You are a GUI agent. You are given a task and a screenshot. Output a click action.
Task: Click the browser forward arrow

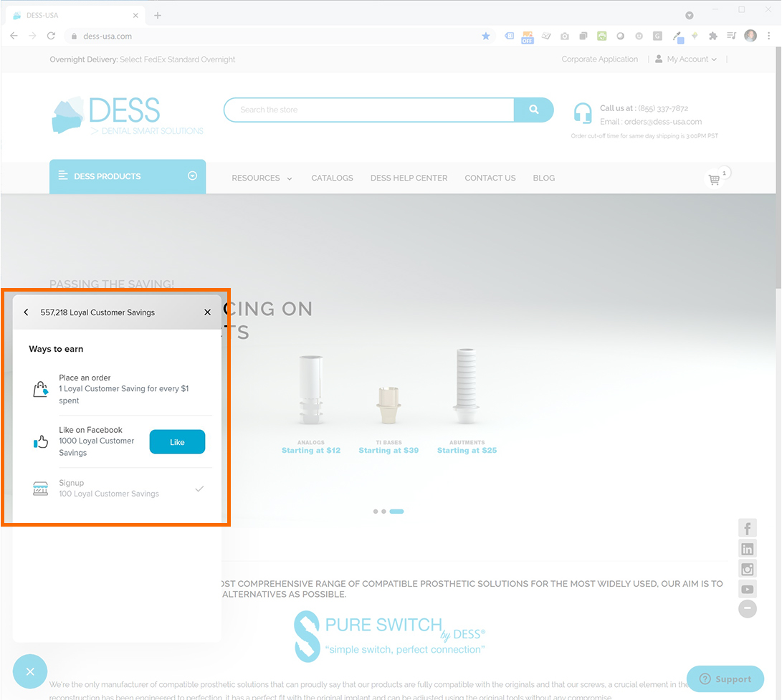(32, 36)
